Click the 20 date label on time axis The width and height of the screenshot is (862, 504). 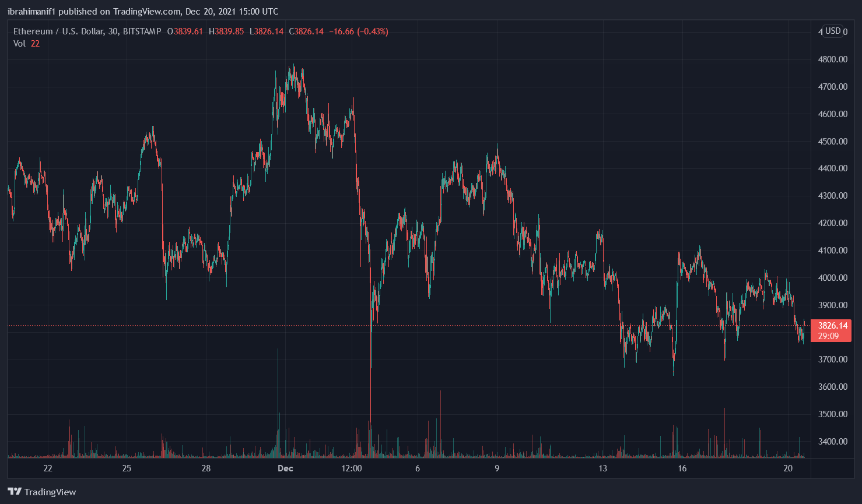pos(788,468)
